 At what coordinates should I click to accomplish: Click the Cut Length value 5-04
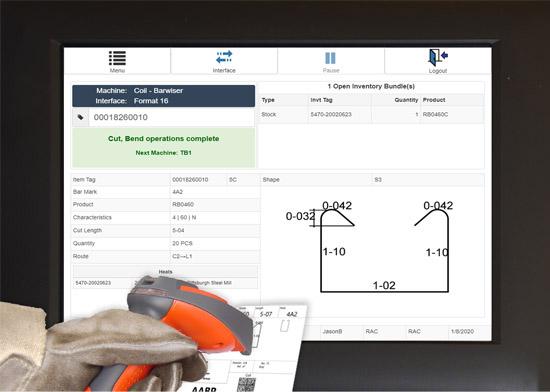[x=178, y=230]
